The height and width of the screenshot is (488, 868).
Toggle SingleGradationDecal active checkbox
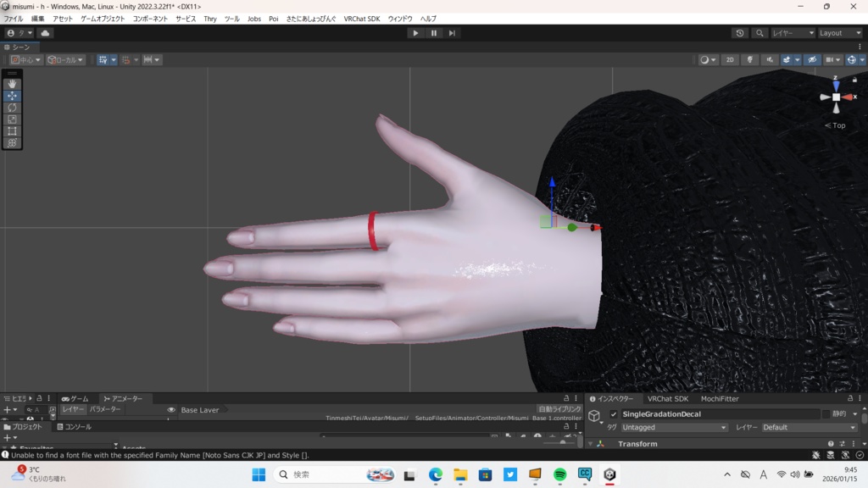click(614, 413)
